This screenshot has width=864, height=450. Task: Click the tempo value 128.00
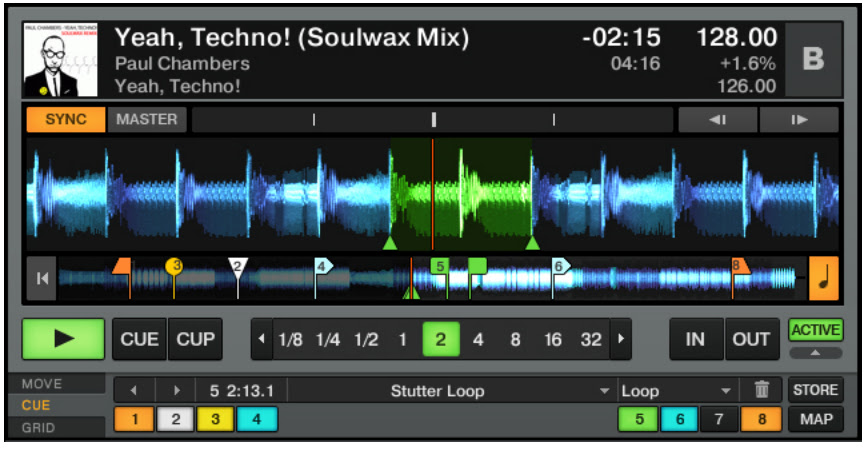click(x=737, y=37)
